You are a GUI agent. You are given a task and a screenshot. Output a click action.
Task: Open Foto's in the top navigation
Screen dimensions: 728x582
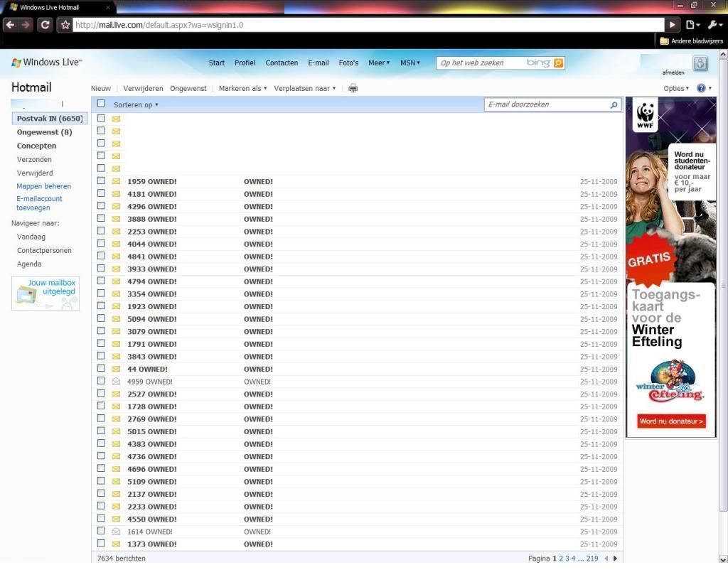pos(348,63)
